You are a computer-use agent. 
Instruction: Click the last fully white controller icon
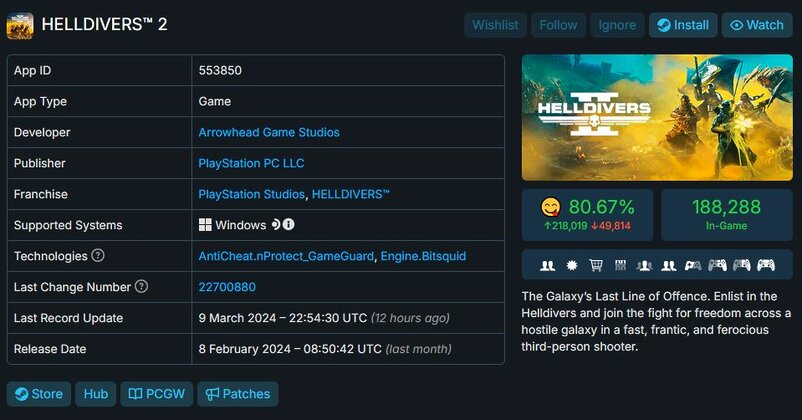(x=766, y=265)
